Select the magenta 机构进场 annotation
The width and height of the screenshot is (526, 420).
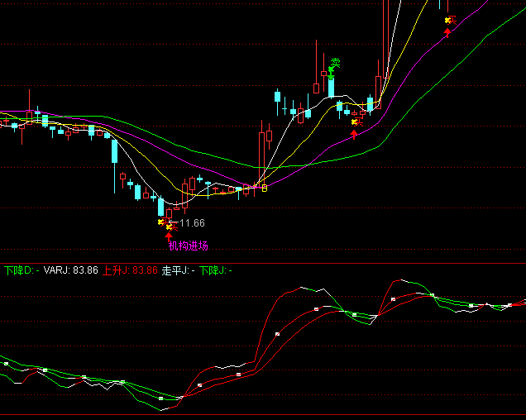point(188,246)
